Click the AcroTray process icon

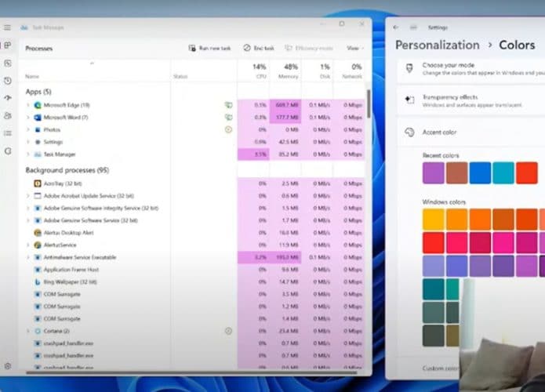click(x=38, y=183)
